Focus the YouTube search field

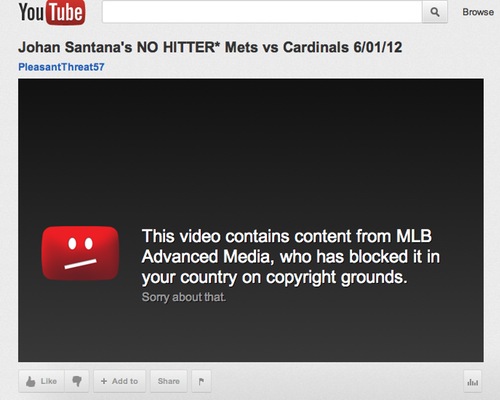pos(262,12)
